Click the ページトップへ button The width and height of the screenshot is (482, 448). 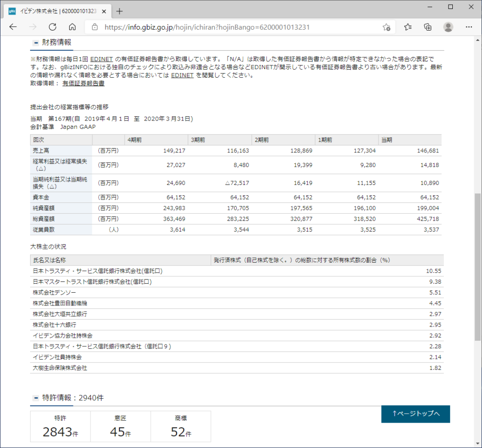click(x=415, y=414)
